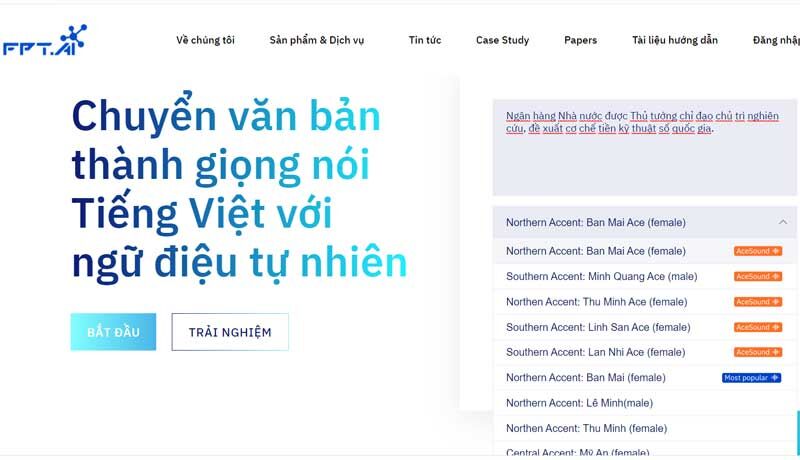This screenshot has width=800, height=460.
Task: Click AceSound badge beside Thu Minh Ace
Action: (x=758, y=302)
